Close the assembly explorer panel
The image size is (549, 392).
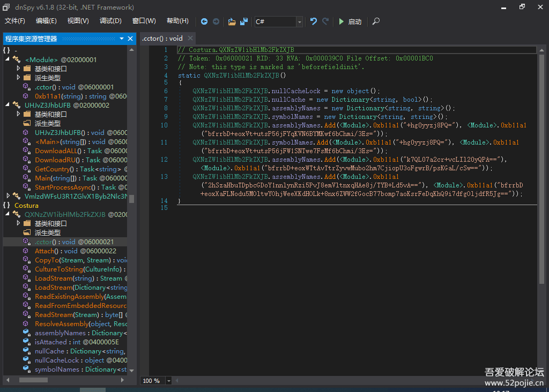[x=130, y=39]
